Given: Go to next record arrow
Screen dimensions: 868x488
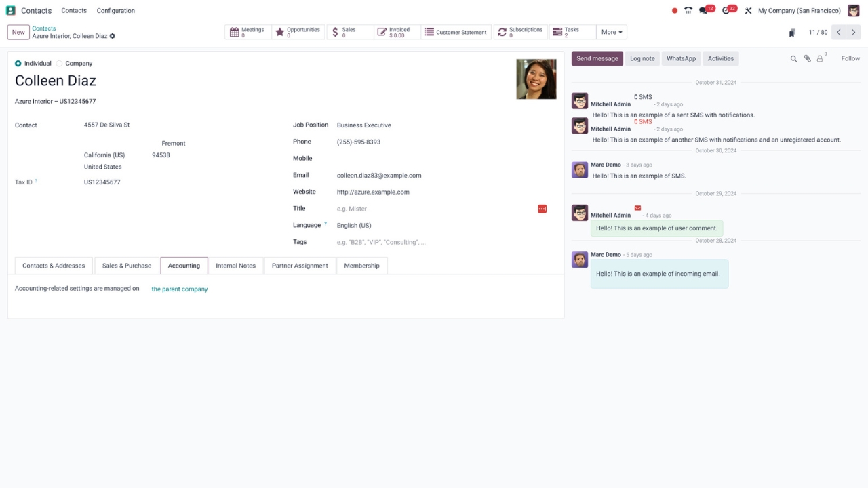Looking at the screenshot, I should [x=854, y=32].
